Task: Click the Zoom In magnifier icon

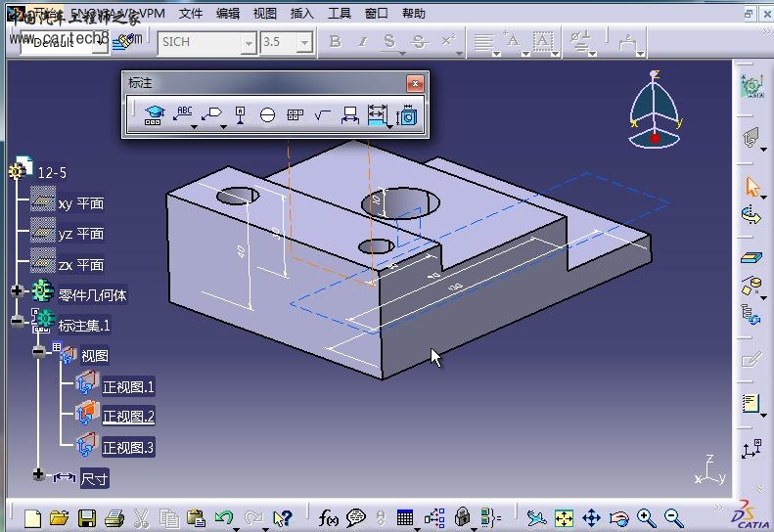Action: pyautogui.click(x=646, y=518)
